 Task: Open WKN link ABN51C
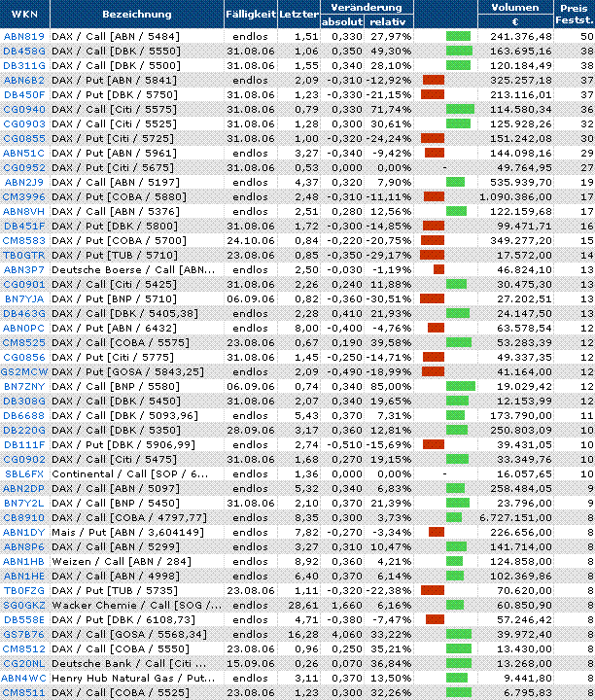[24, 154]
